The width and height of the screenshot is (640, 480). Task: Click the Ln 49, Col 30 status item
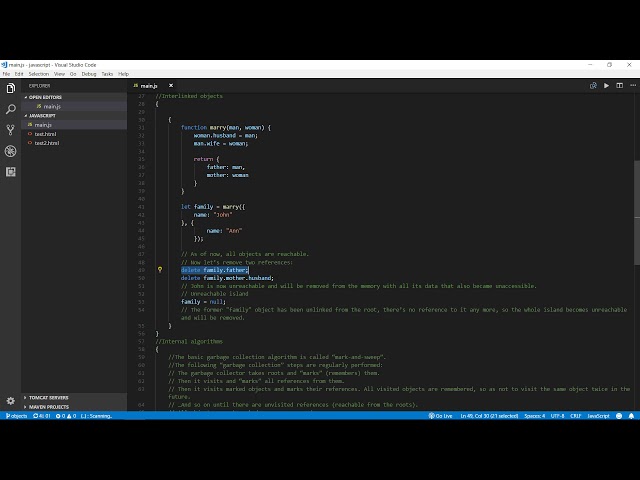point(489,416)
